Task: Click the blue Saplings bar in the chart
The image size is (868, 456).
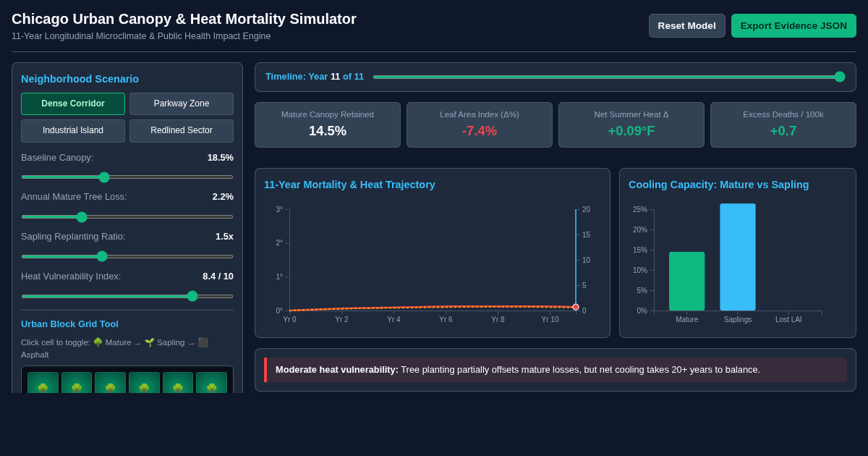Action: pyautogui.click(x=738, y=257)
